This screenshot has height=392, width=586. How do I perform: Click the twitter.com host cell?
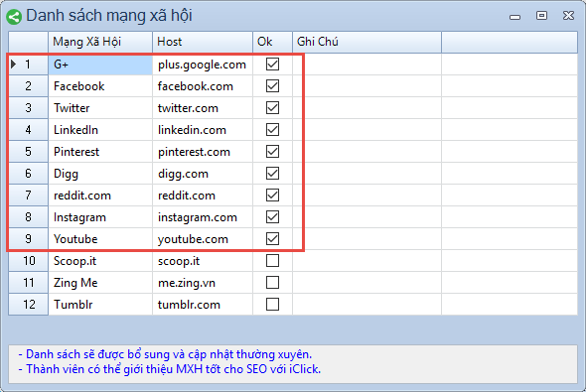pyautogui.click(x=203, y=108)
